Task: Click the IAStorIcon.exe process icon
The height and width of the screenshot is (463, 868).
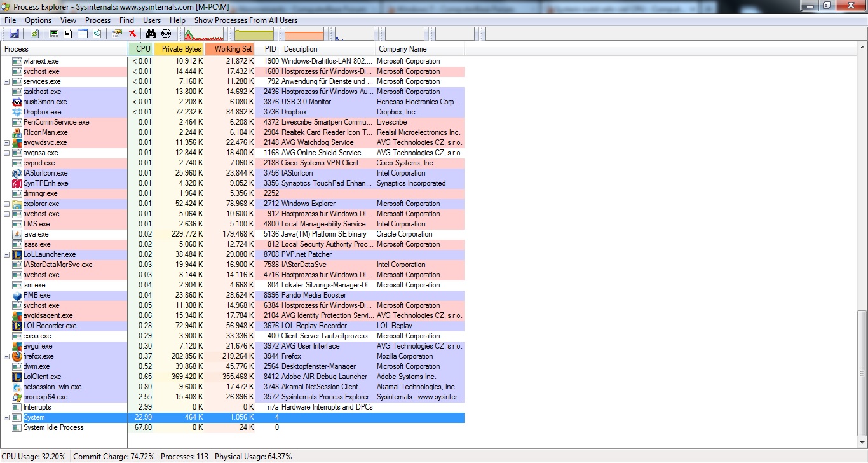Action: tap(17, 173)
